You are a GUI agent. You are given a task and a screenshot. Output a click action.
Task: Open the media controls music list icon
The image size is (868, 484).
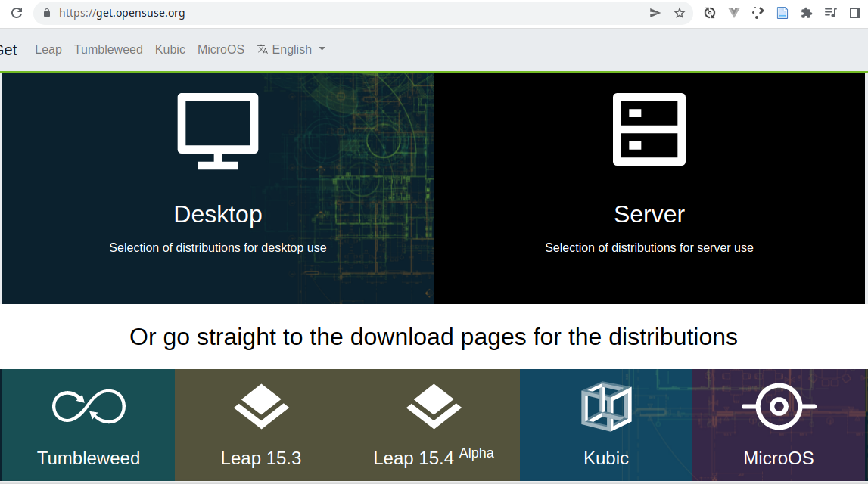(x=830, y=13)
